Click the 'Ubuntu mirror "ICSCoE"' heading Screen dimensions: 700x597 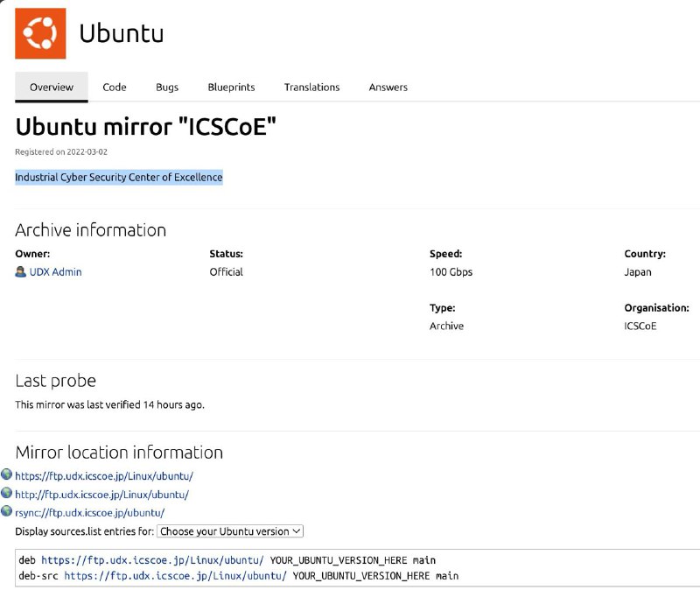click(x=145, y=126)
